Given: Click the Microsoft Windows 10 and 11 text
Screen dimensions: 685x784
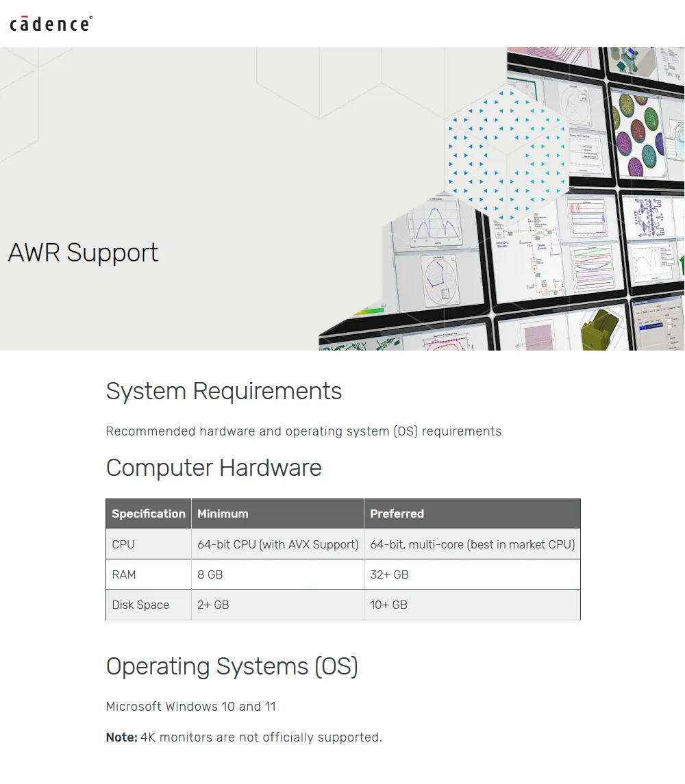Looking at the screenshot, I should (190, 706).
